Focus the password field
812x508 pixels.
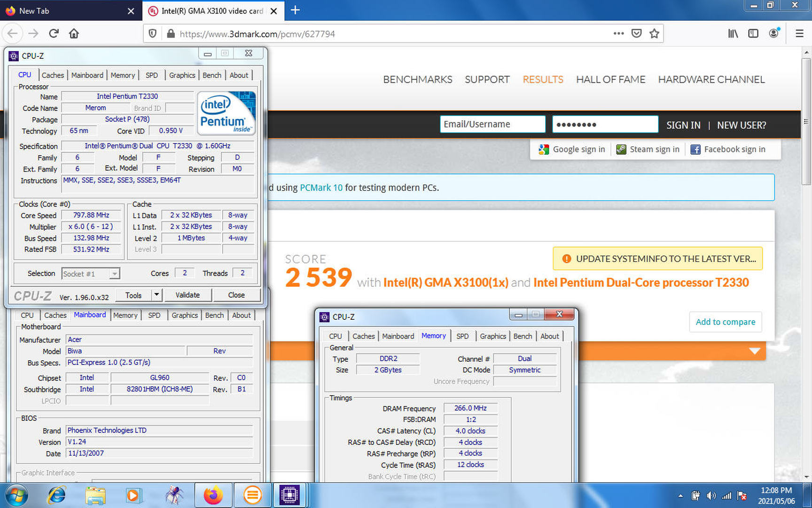605,124
